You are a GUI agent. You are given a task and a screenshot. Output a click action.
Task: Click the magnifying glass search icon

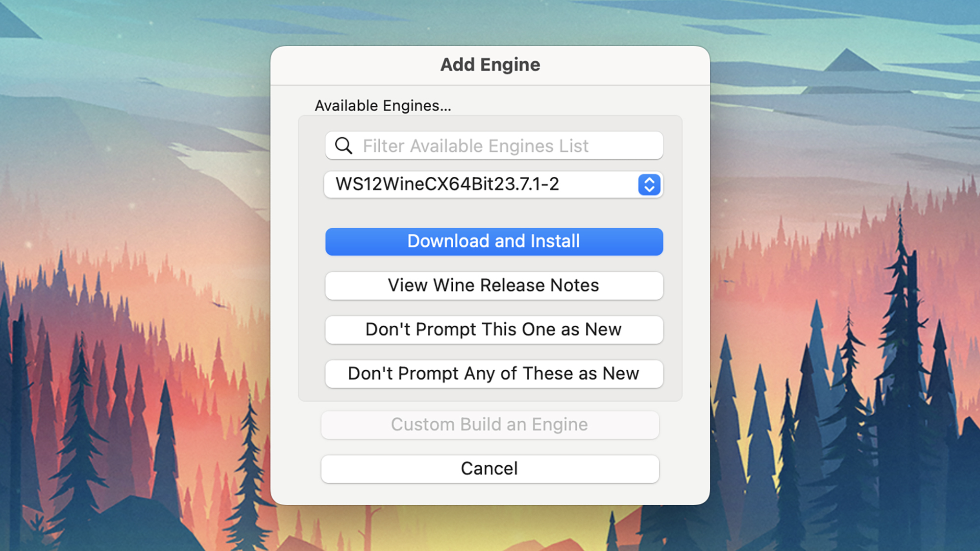(343, 145)
